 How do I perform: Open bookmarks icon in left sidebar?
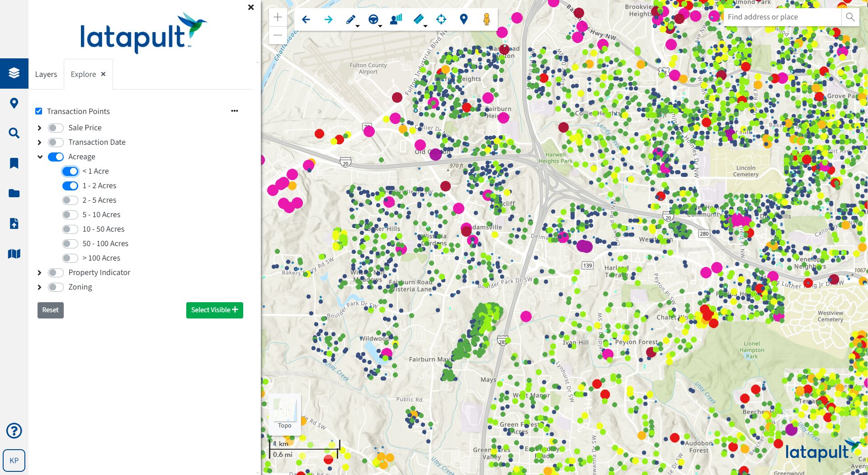click(x=14, y=163)
